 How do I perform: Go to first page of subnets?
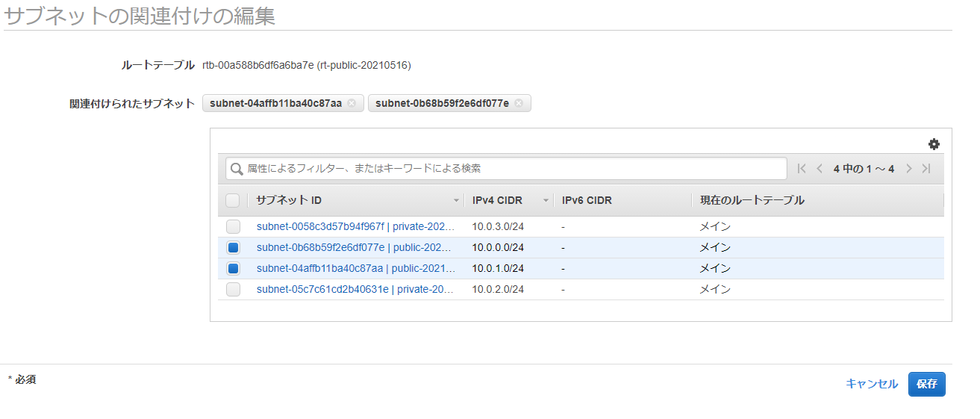click(802, 169)
